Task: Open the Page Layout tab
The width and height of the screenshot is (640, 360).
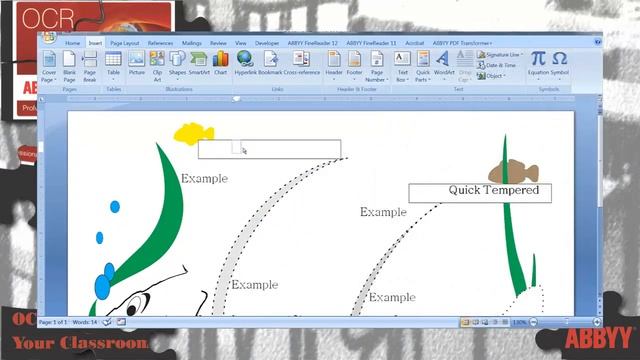Action: [124, 43]
